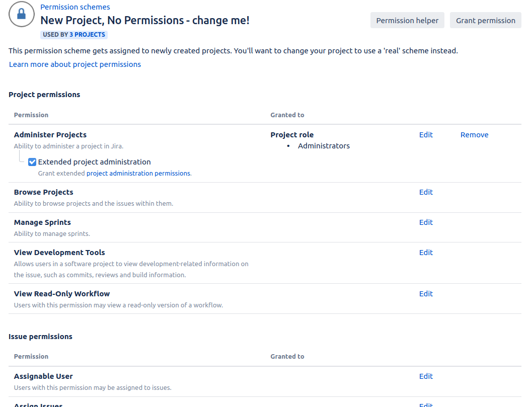Edit the Manage Sprints permission

426,222
